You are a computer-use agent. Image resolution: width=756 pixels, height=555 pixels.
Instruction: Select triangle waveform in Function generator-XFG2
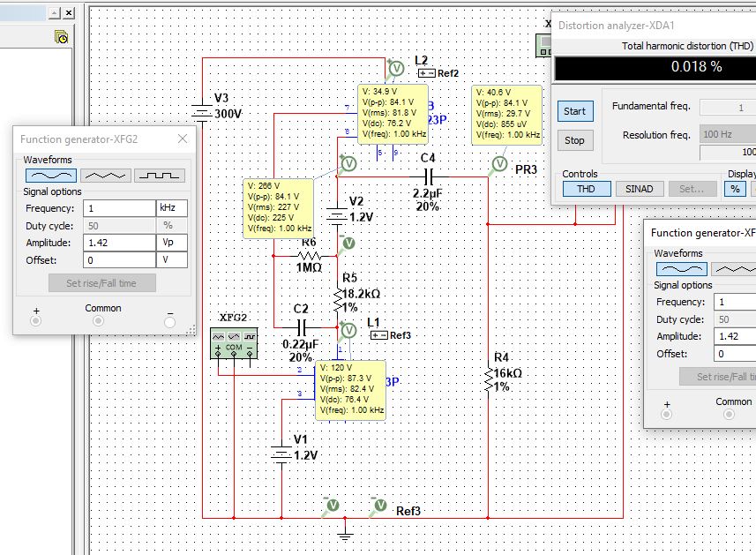106,176
